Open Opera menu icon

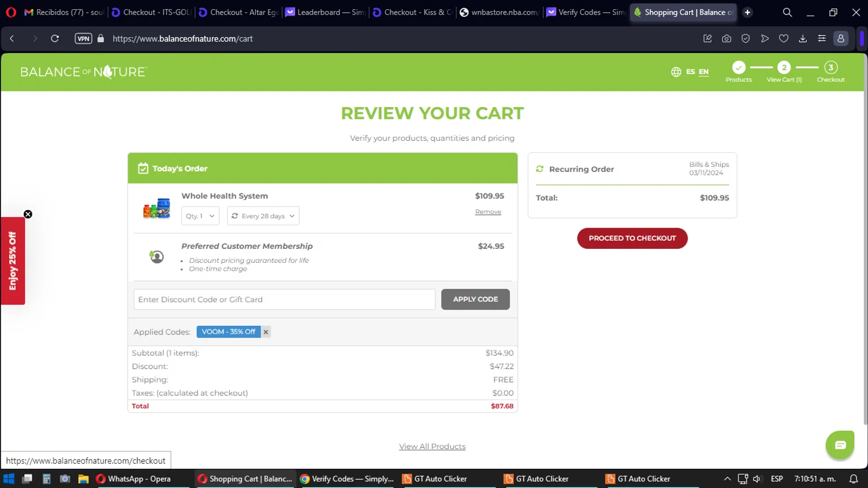[x=10, y=12]
